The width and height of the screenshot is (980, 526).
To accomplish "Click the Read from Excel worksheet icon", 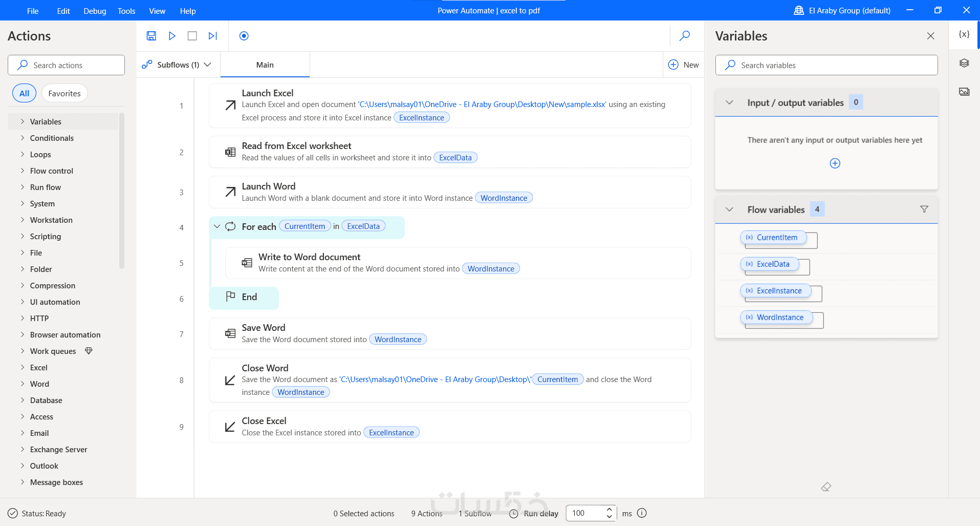I will (x=230, y=152).
